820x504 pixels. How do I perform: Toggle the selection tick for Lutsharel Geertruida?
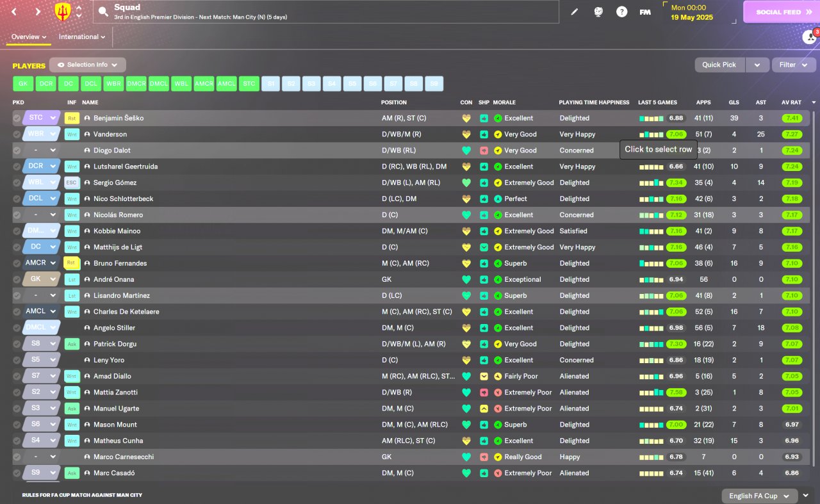[17, 167]
